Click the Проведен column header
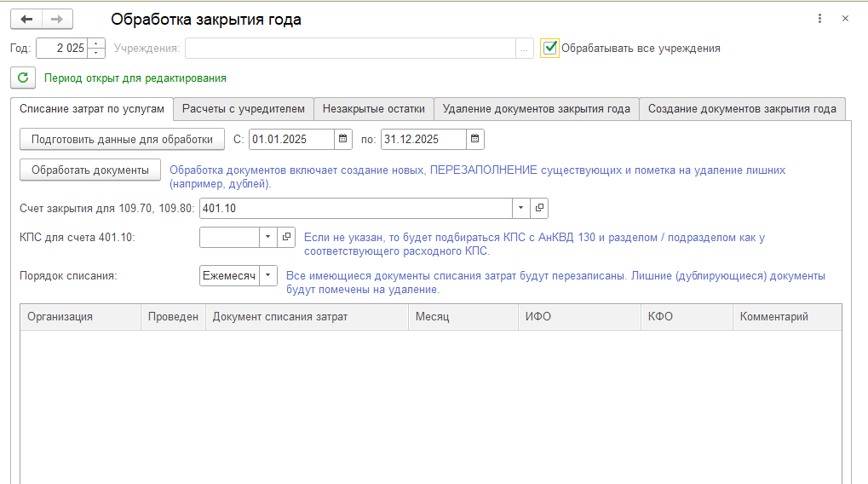 point(173,317)
